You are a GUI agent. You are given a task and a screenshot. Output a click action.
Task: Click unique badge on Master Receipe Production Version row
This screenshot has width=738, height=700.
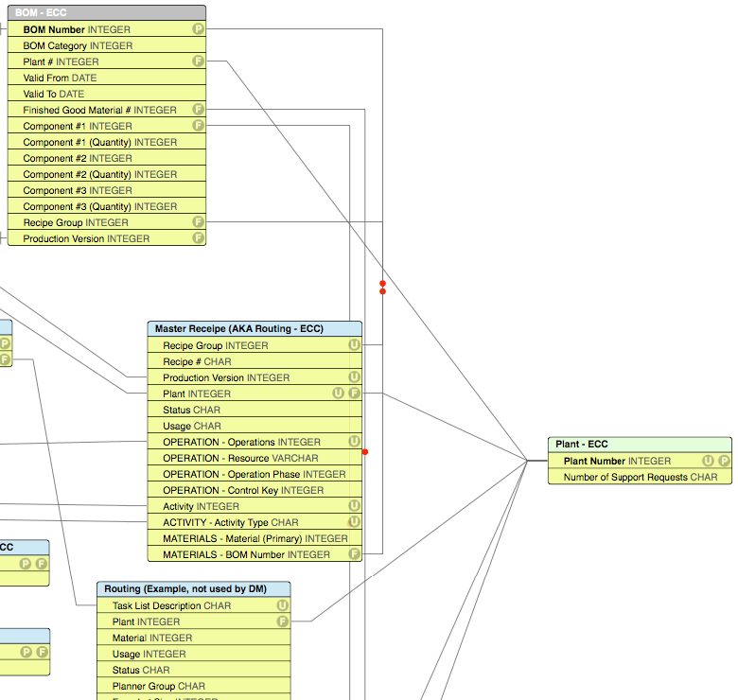point(354,377)
